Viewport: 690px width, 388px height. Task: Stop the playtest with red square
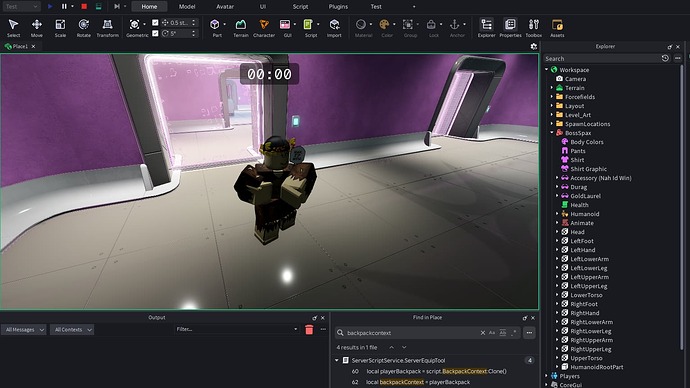coord(84,6)
